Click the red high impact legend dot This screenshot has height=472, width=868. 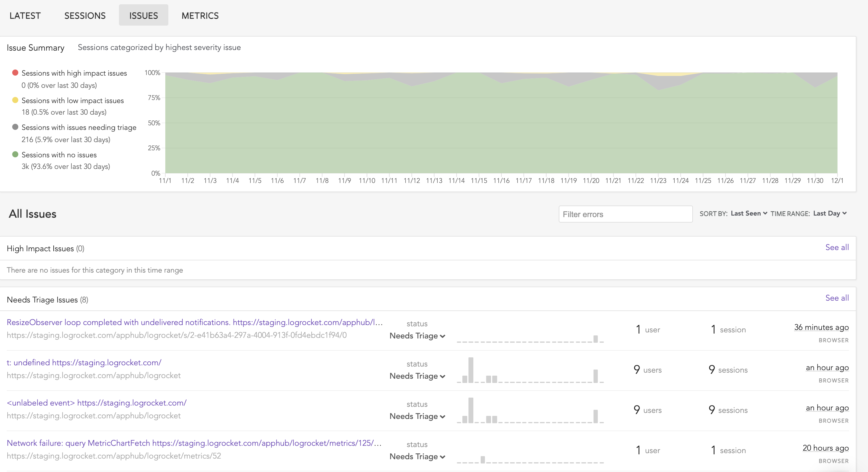coord(15,73)
